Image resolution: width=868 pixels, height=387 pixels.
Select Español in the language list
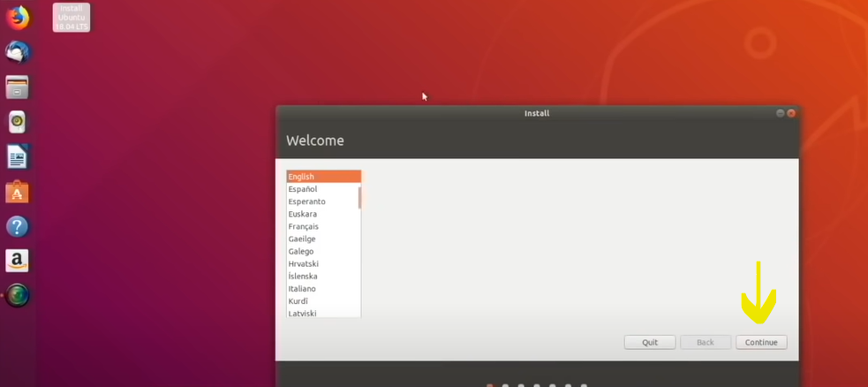click(x=324, y=189)
